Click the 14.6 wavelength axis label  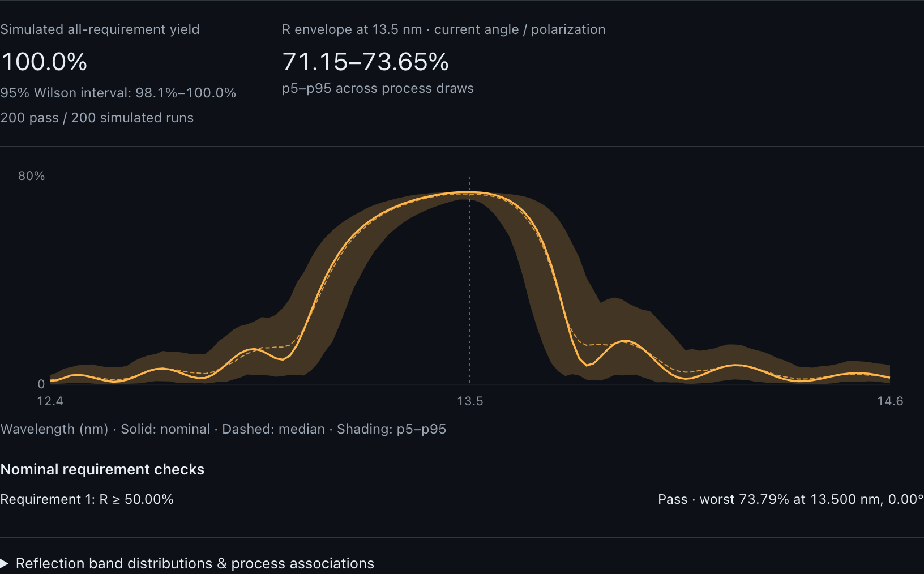click(890, 401)
